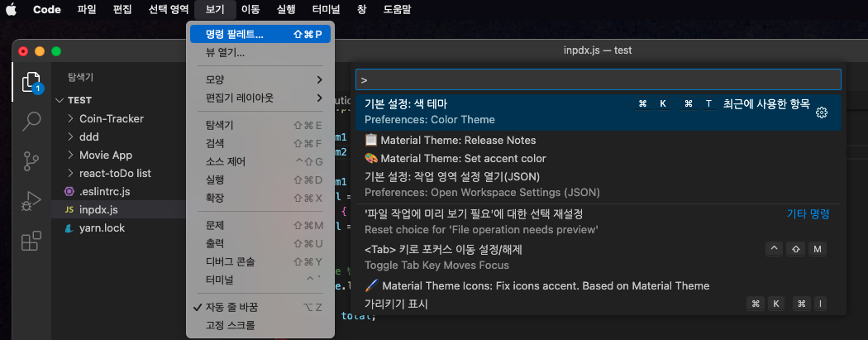Open the Extensions view icon
The height and width of the screenshot is (340, 868).
(31, 242)
